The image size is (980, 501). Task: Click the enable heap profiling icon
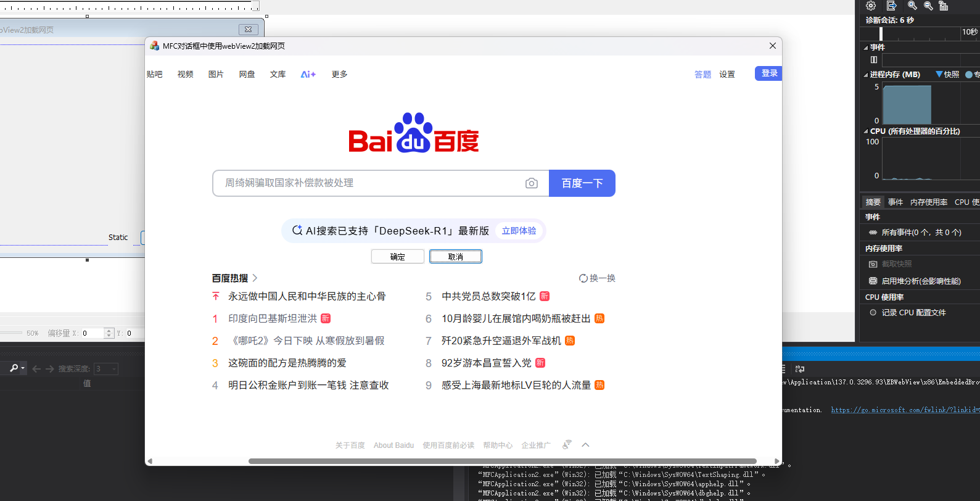pos(873,281)
